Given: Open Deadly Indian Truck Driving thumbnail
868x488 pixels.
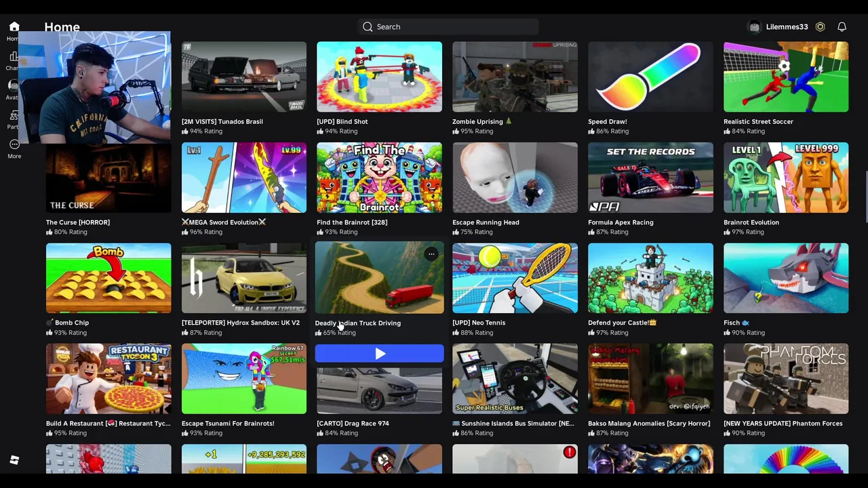Looking at the screenshot, I should (379, 278).
